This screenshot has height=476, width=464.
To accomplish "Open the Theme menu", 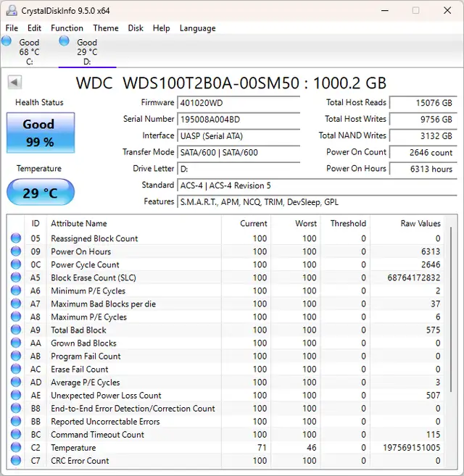I will click(106, 28).
